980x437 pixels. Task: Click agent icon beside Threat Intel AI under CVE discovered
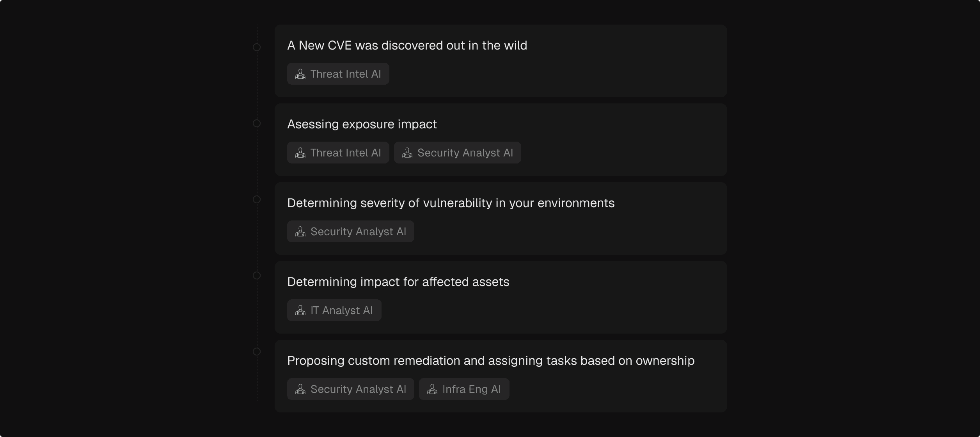pyautogui.click(x=300, y=74)
